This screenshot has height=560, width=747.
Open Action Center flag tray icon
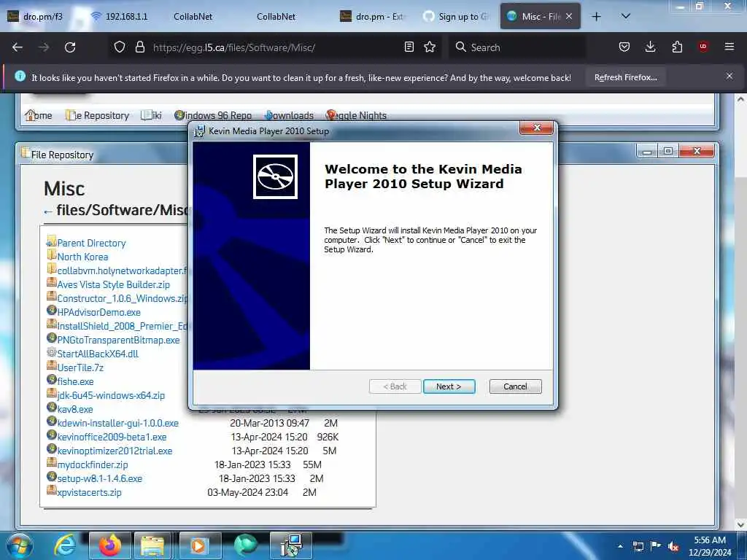pyautogui.click(x=656, y=545)
